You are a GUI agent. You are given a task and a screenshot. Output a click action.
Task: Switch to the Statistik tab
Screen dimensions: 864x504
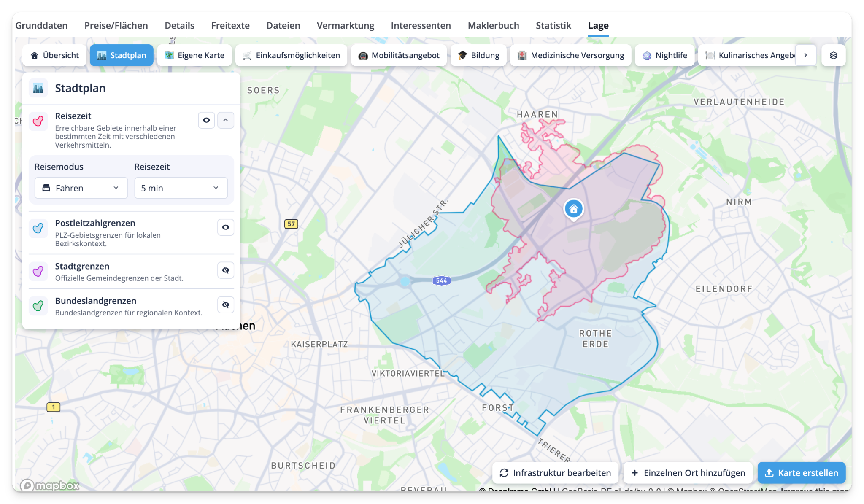553,25
